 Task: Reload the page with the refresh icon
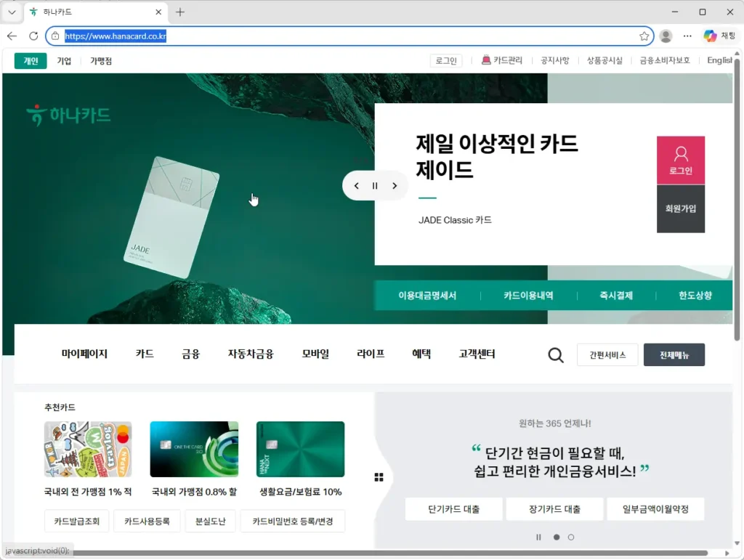(33, 36)
